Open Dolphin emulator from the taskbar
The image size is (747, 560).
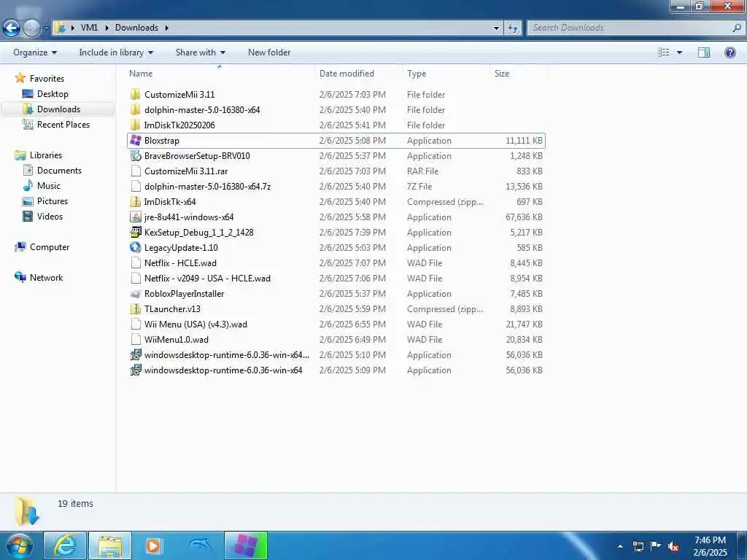tap(200, 545)
